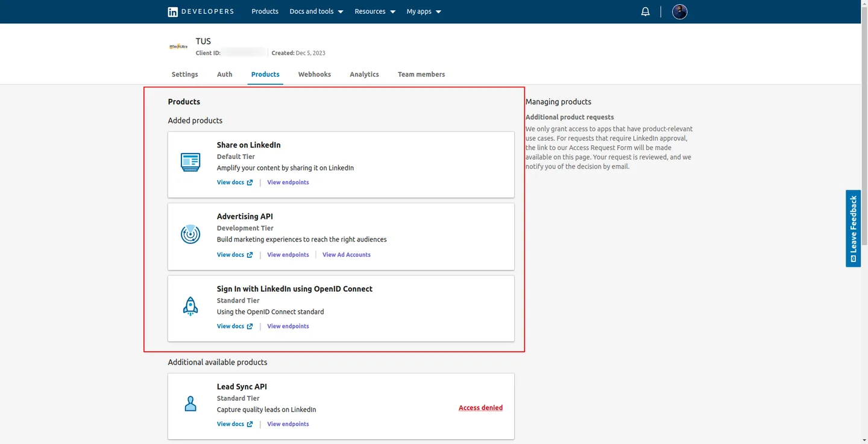Expand the Resources dropdown
Image resolution: width=868 pixels, height=444 pixels.
[x=375, y=11]
